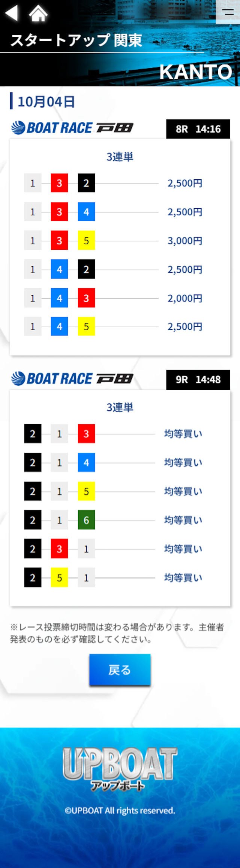Click the KANTO banner text
The image size is (240, 868).
coord(196,72)
